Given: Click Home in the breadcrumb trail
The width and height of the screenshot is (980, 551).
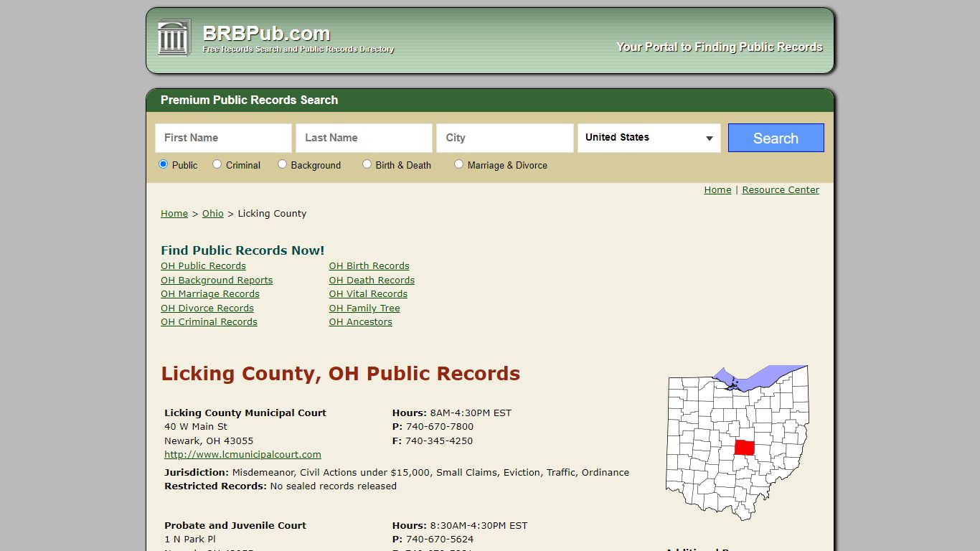Looking at the screenshot, I should click(x=174, y=214).
